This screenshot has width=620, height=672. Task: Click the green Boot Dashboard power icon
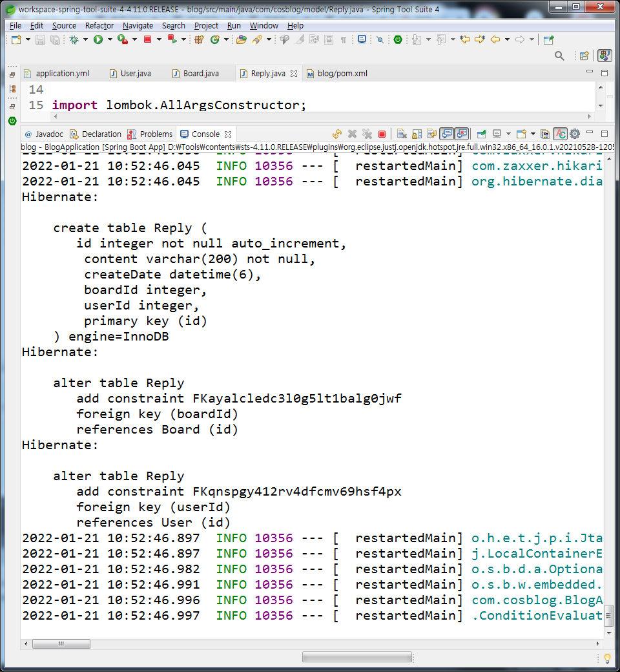point(398,40)
